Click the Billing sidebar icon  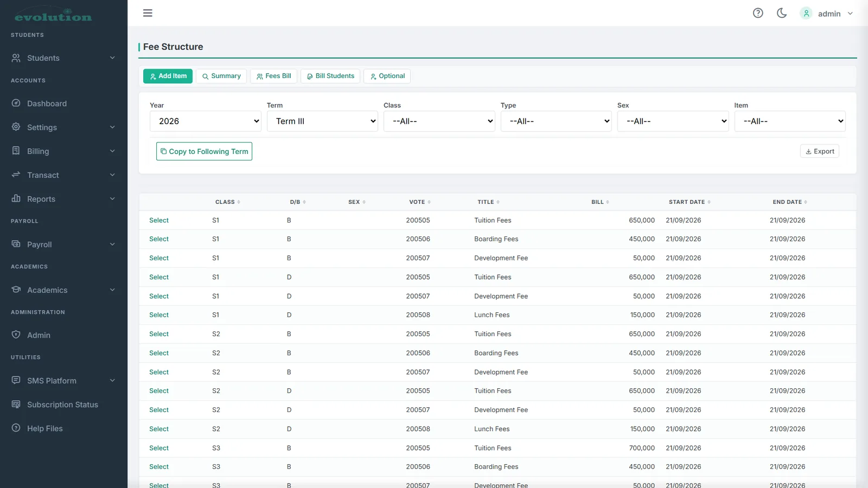[x=16, y=151]
